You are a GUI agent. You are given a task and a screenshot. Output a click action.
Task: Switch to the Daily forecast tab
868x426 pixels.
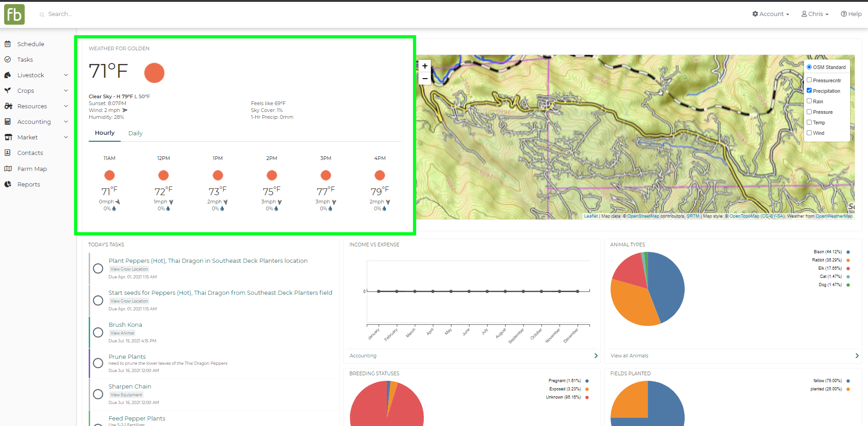(x=135, y=133)
